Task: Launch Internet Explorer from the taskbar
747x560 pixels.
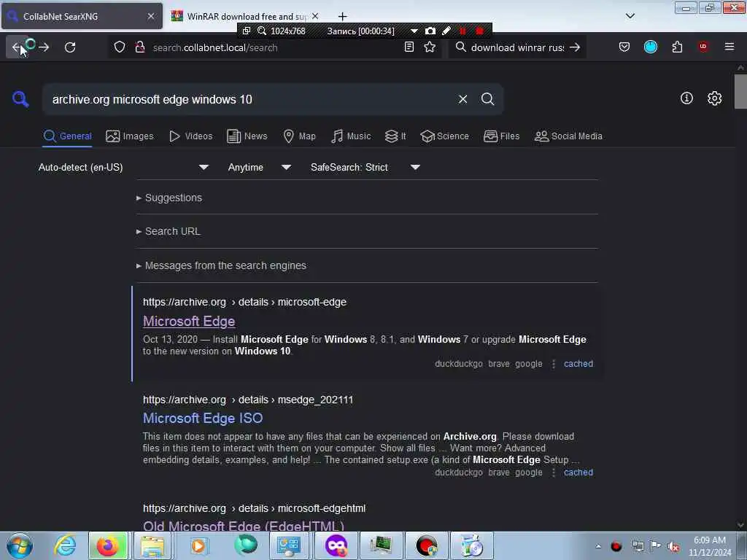Action: click(65, 545)
